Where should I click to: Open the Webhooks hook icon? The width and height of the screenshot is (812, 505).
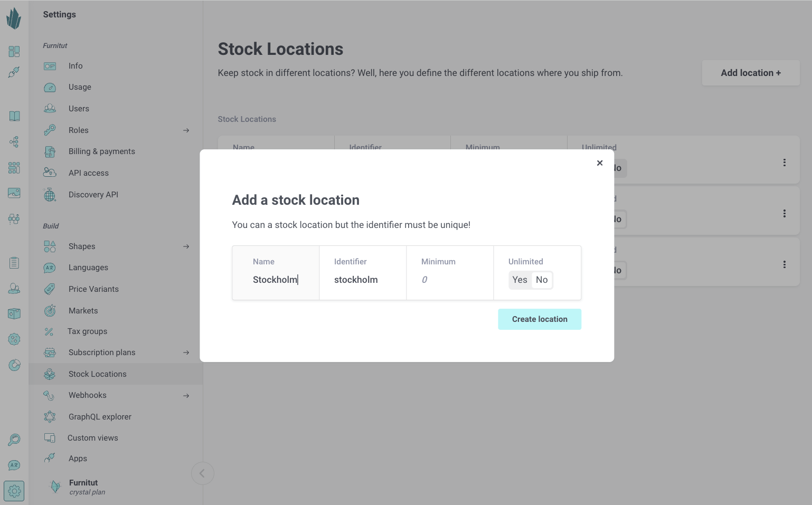click(49, 395)
